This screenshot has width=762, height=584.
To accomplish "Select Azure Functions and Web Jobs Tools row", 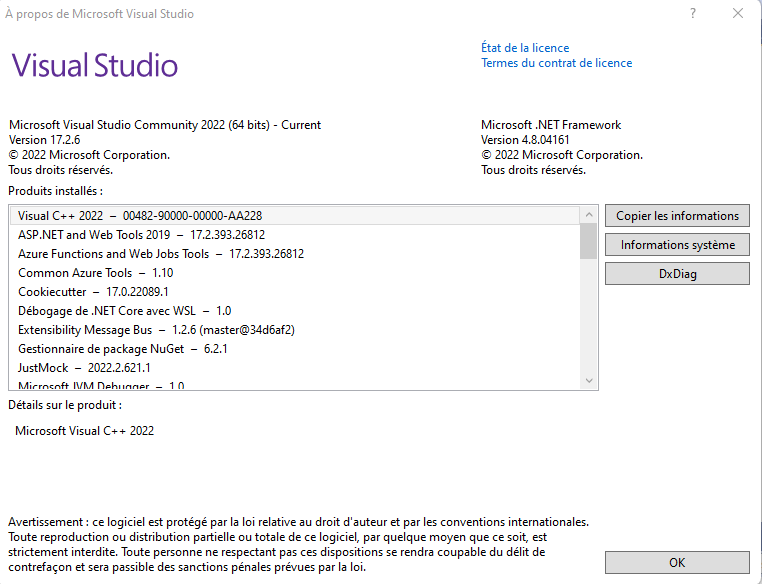I will pos(294,254).
